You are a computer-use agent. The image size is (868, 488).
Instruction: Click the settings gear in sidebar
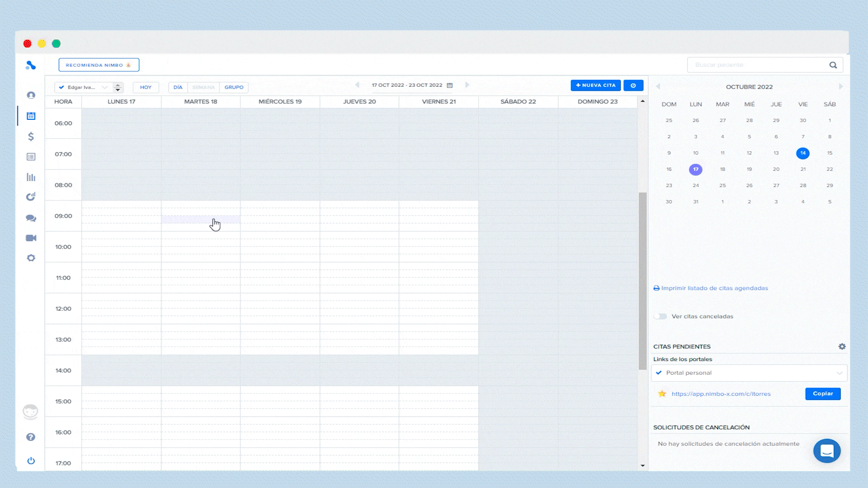(31, 258)
